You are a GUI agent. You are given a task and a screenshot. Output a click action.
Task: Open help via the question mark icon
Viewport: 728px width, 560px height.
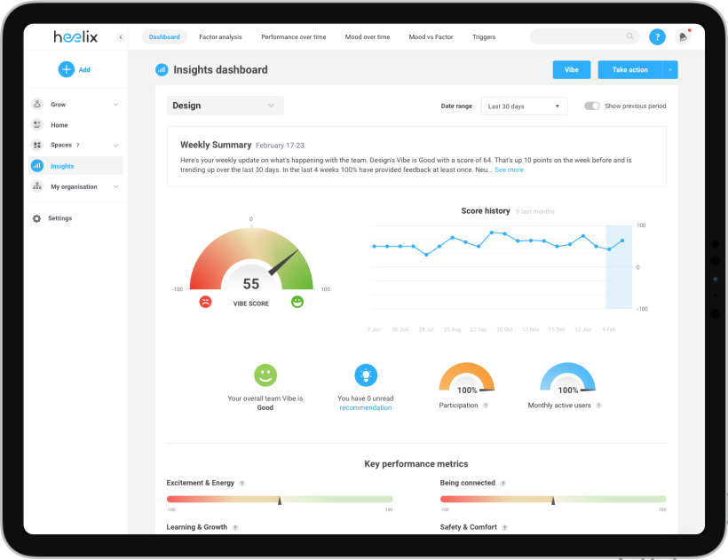[657, 36]
